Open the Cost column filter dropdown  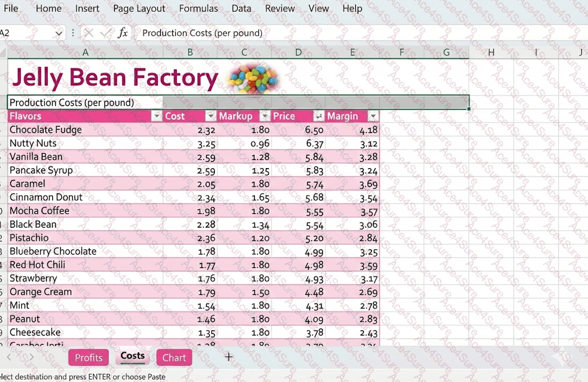point(211,116)
